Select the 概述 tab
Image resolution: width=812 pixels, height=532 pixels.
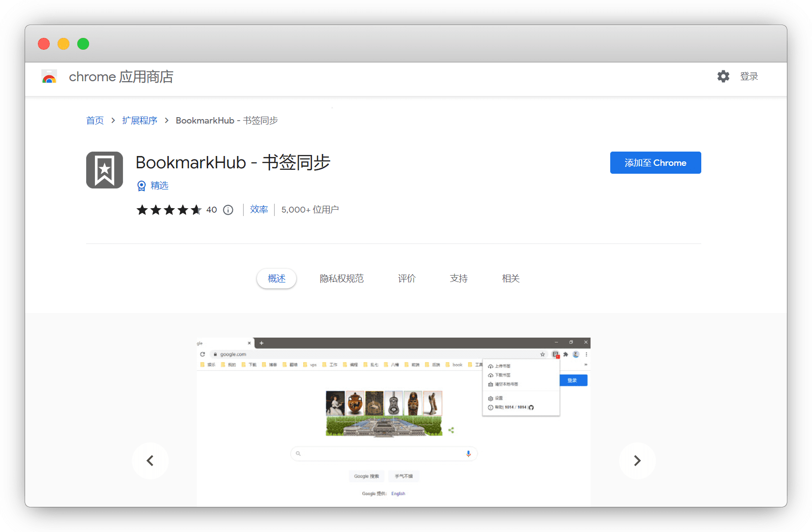(x=277, y=279)
